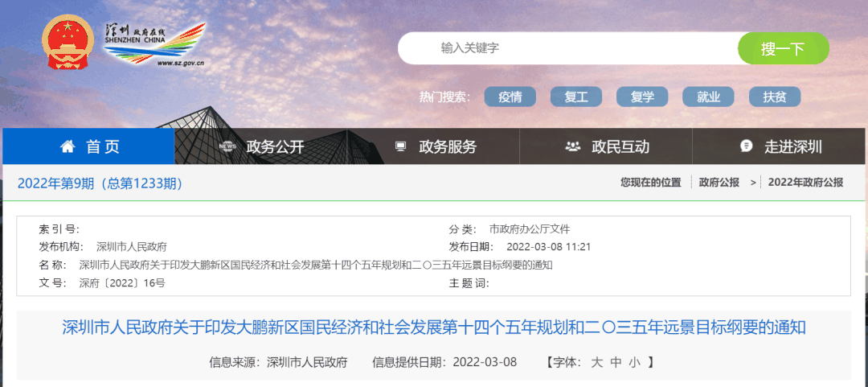Screen dimensions: 868x387
Task: Select the 复工 hot search tag
Action: 576,97
